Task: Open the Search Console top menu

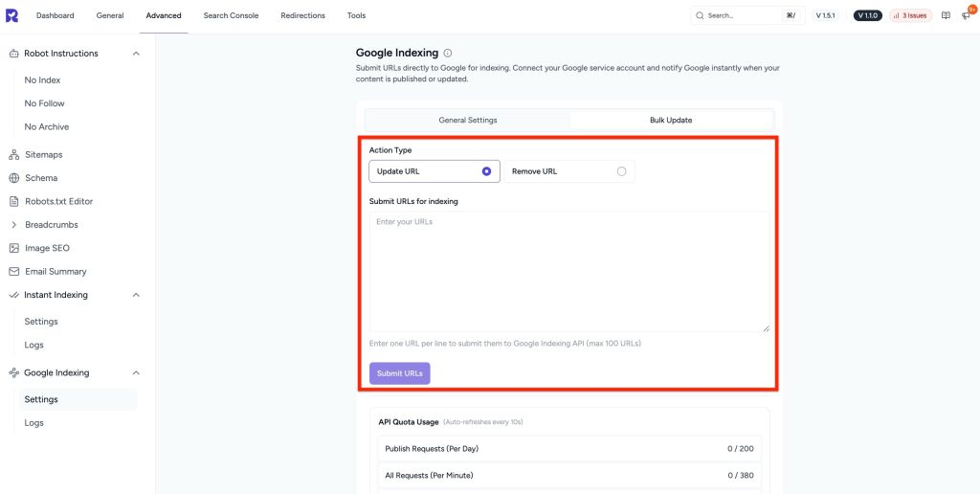Action: click(231, 15)
